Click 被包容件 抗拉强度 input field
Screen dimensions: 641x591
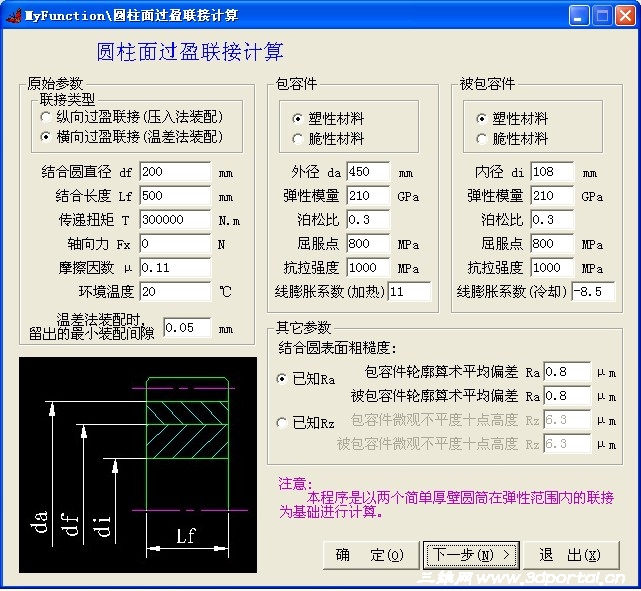(x=552, y=268)
